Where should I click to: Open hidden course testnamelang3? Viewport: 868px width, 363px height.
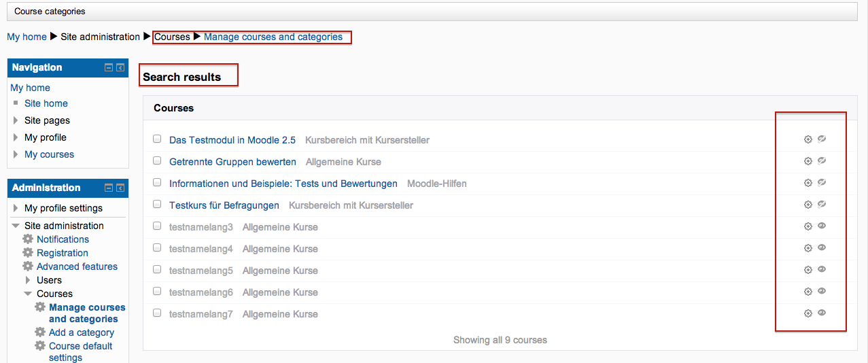(201, 227)
